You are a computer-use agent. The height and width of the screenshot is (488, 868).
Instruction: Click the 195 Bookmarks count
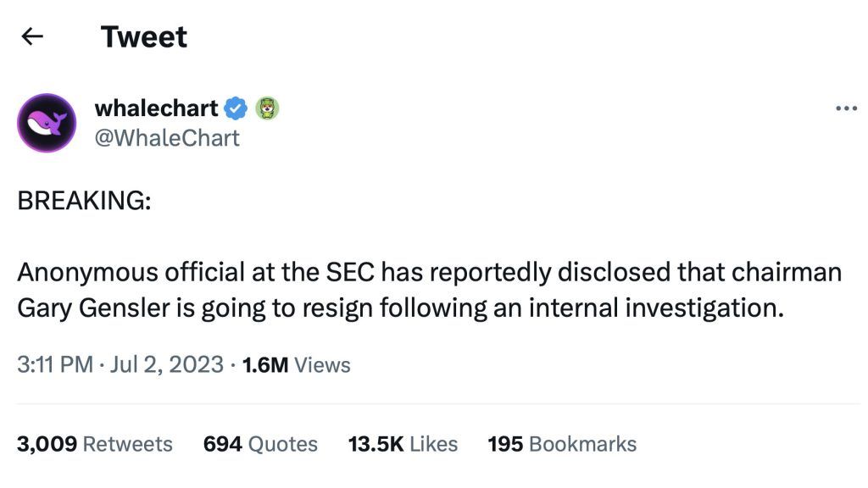[562, 444]
